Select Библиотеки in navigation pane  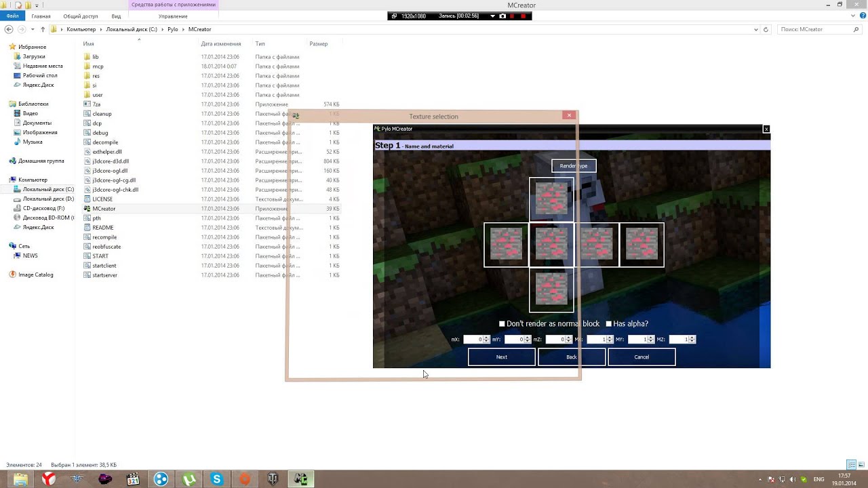pyautogui.click(x=33, y=104)
